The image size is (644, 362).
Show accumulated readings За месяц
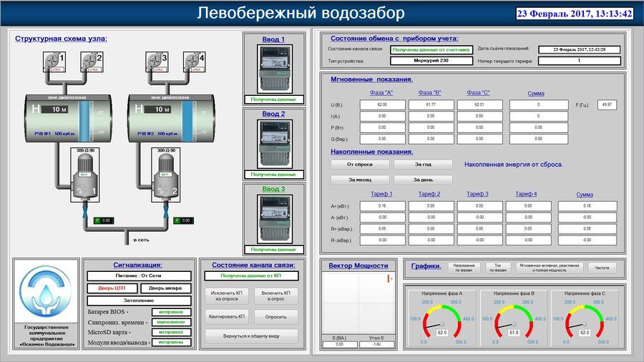360,180
